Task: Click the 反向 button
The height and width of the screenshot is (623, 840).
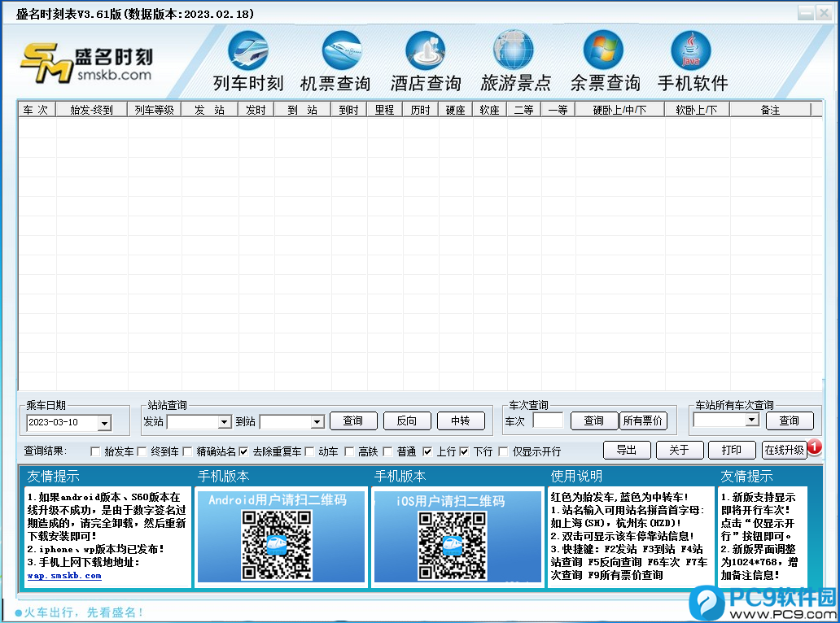Action: pos(407,420)
